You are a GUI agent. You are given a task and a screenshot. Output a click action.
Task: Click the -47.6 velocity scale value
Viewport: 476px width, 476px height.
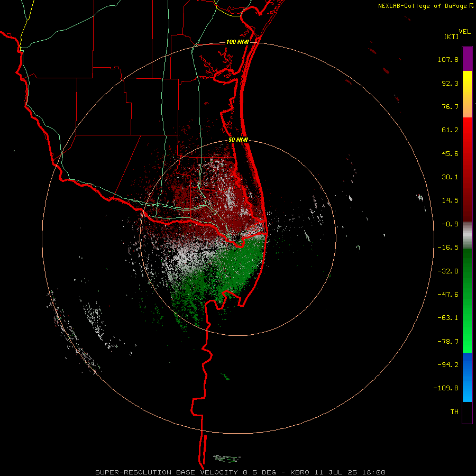point(448,295)
